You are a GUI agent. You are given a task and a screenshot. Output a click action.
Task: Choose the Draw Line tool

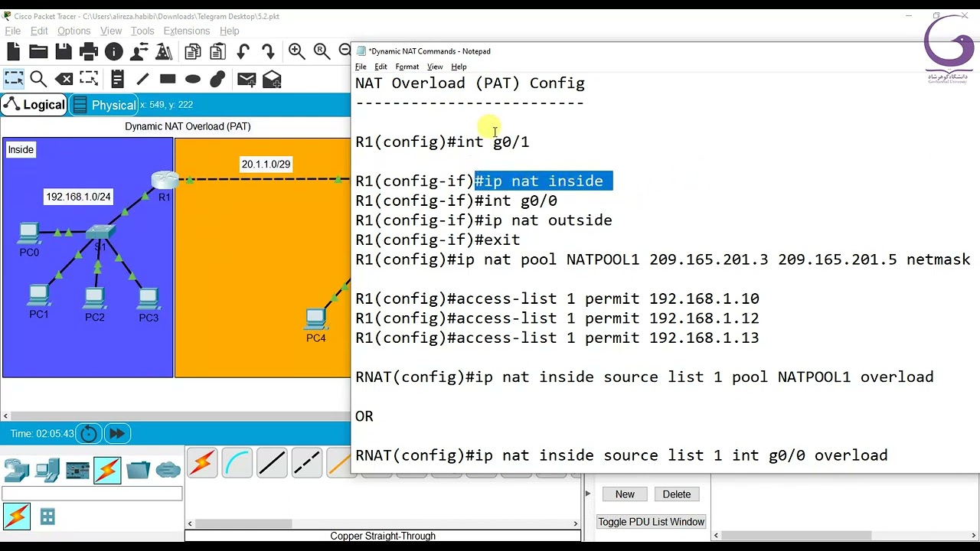tap(142, 79)
